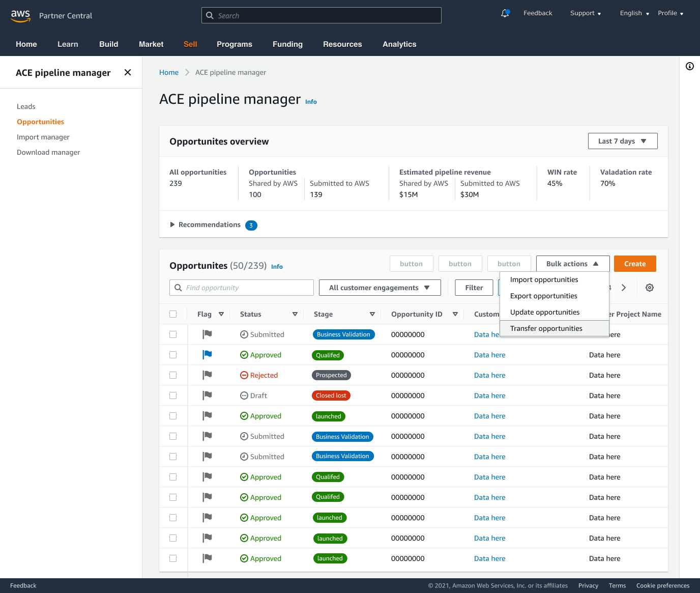Open the Opportunity ID column filter arrow

(455, 314)
